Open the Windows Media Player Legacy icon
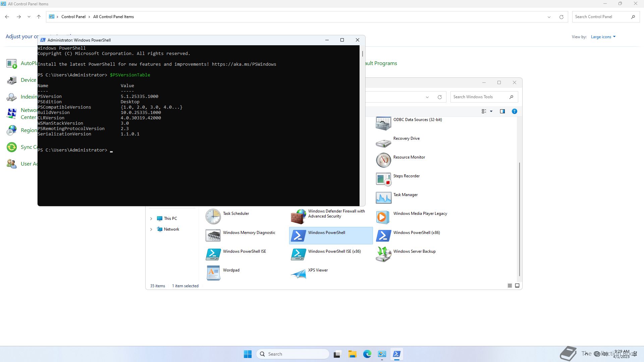644x362 pixels. (x=383, y=217)
